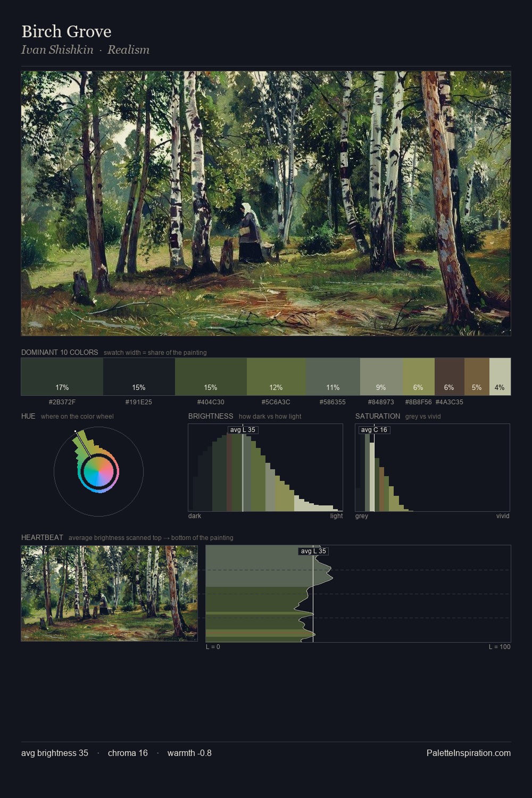Select the brown 6% swatch #4A3C35
This screenshot has height=798, width=532.
(450, 377)
